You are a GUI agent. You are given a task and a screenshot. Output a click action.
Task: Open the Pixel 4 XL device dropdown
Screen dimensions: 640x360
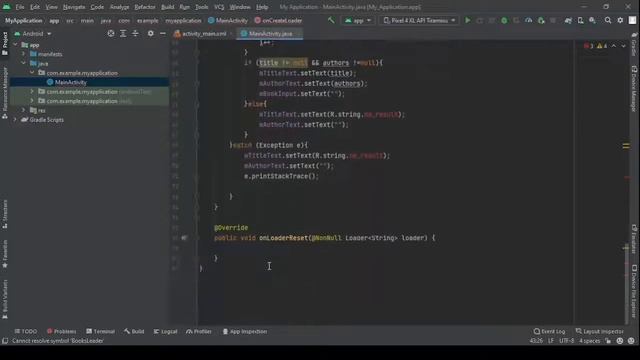(419, 20)
